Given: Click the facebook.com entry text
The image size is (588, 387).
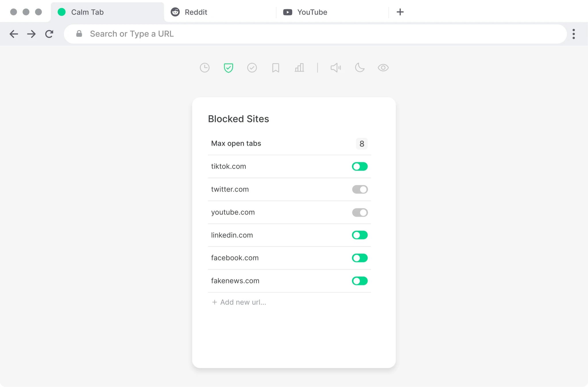Looking at the screenshot, I should tap(235, 258).
